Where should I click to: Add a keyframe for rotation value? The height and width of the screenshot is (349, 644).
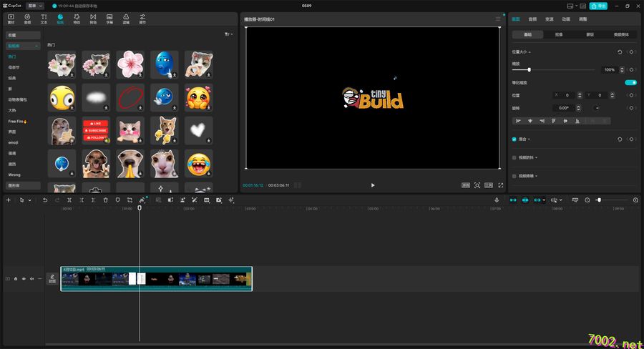(x=631, y=108)
